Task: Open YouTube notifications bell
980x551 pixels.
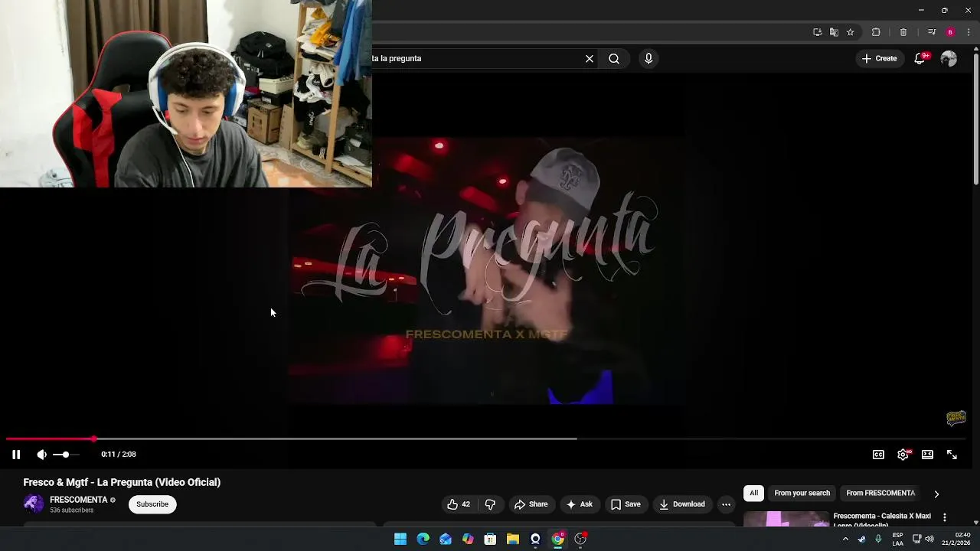Action: pyautogui.click(x=920, y=58)
